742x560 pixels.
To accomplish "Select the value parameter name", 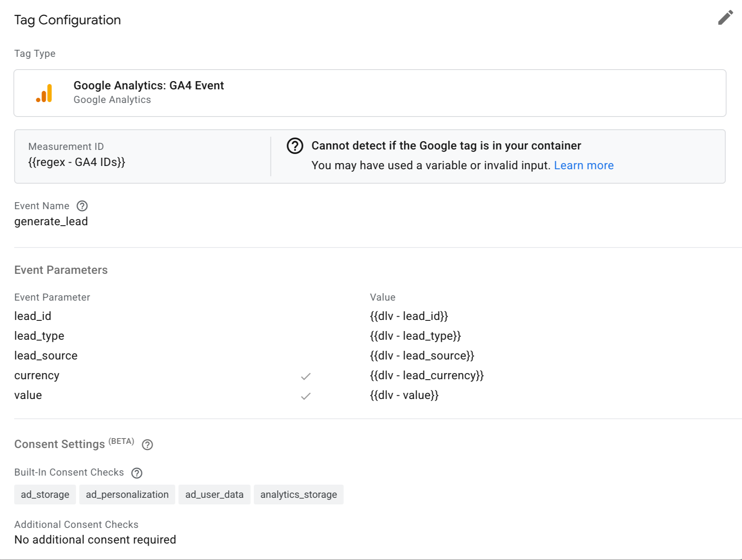I will click(28, 395).
